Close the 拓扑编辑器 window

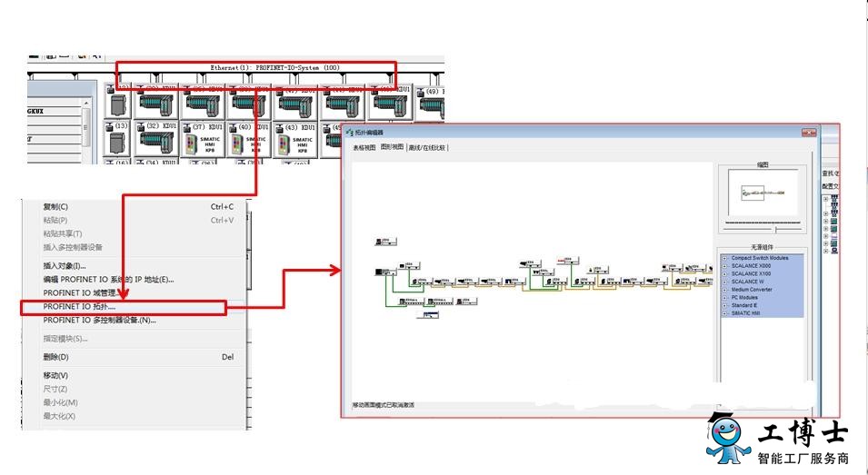pyautogui.click(x=809, y=133)
